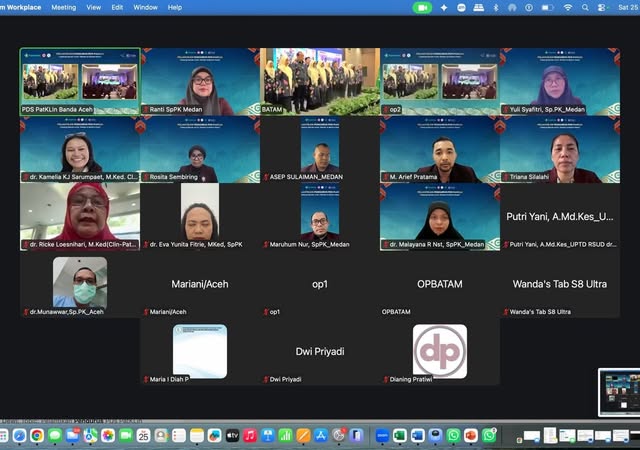Viewport: 640px width, 450px height.
Task: Open the Window menu
Action: point(145,7)
